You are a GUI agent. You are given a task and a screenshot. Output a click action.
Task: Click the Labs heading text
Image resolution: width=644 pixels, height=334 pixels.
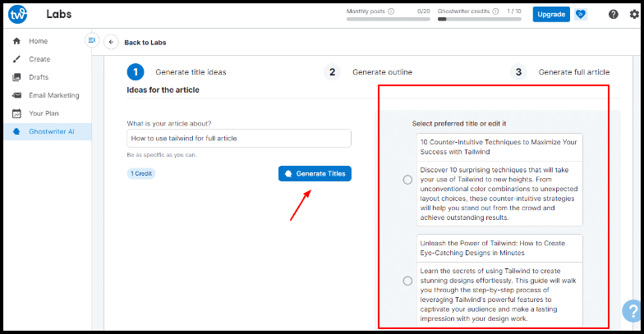coord(59,14)
